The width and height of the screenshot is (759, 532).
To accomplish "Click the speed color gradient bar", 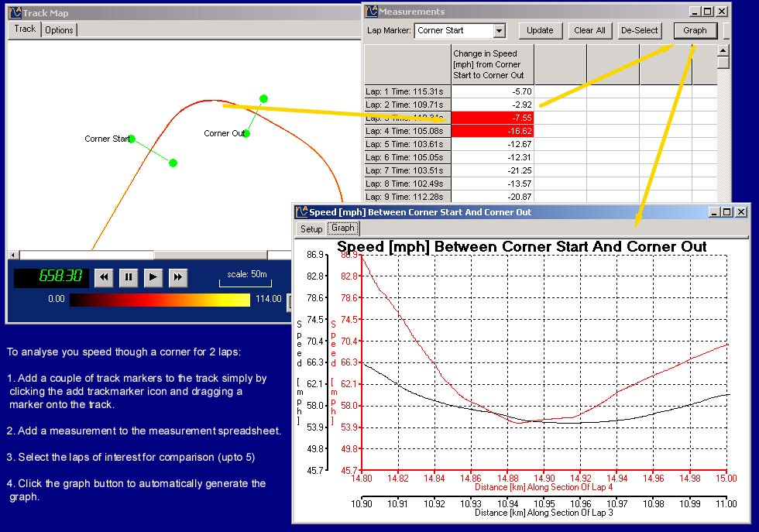I will pos(160,300).
